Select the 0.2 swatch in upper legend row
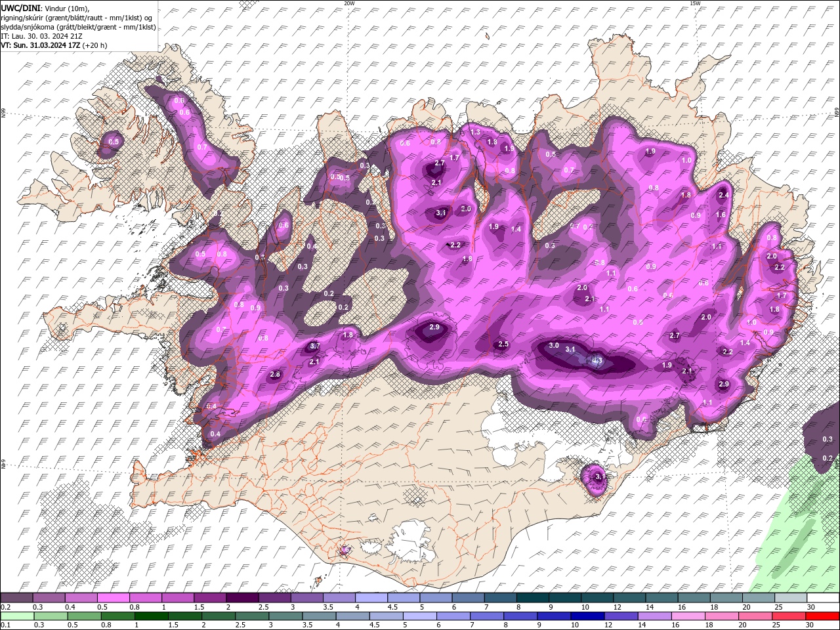The image size is (840, 630). pyautogui.click(x=16, y=598)
